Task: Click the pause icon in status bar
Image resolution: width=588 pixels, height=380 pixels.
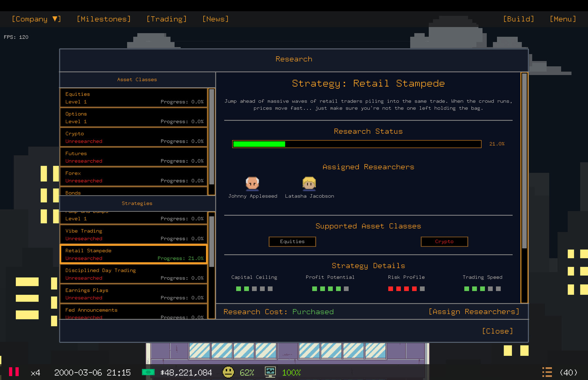Action: (x=14, y=372)
